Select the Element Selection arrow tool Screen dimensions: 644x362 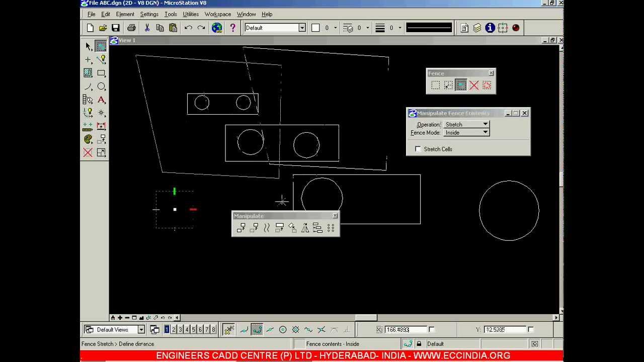tap(88, 47)
